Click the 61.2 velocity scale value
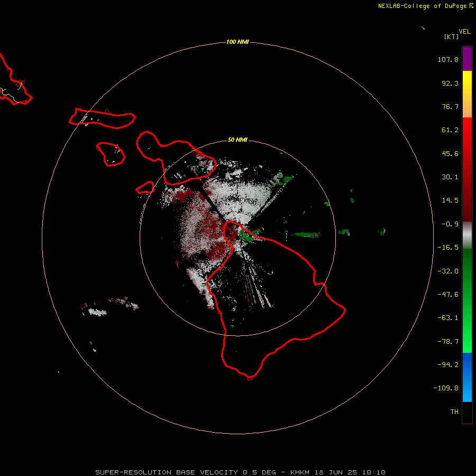Screen dimensions: 476x476 click(450, 130)
